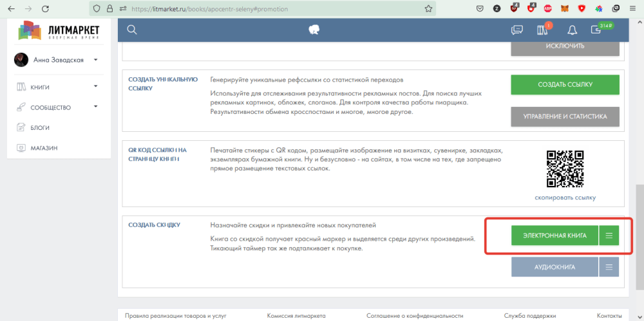
Task: Go to Магазин in the sidebar
Action: (x=44, y=148)
